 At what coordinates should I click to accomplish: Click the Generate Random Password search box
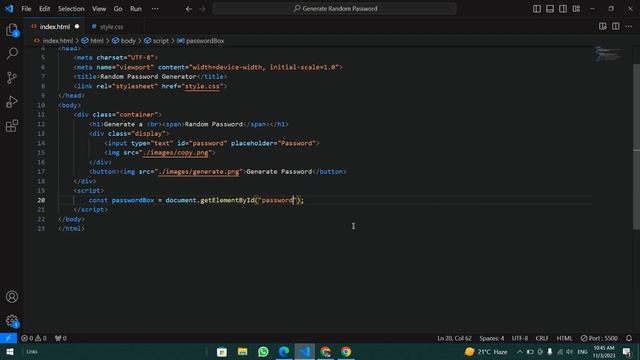tap(334, 9)
